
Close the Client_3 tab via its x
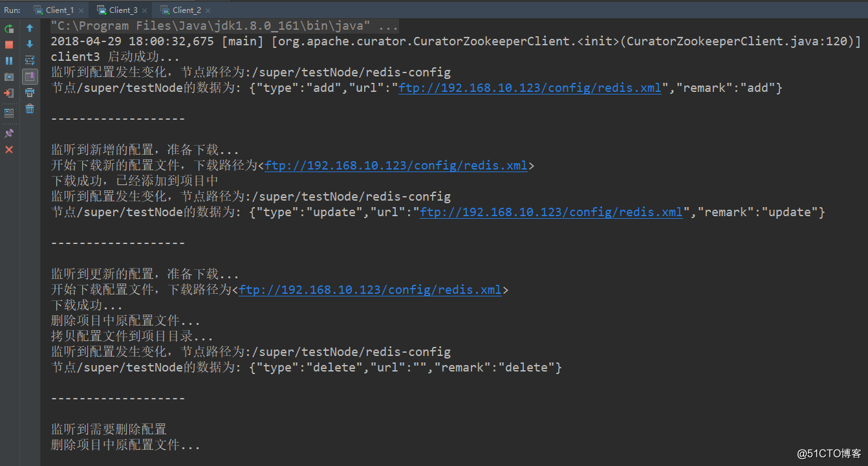pyautogui.click(x=144, y=10)
